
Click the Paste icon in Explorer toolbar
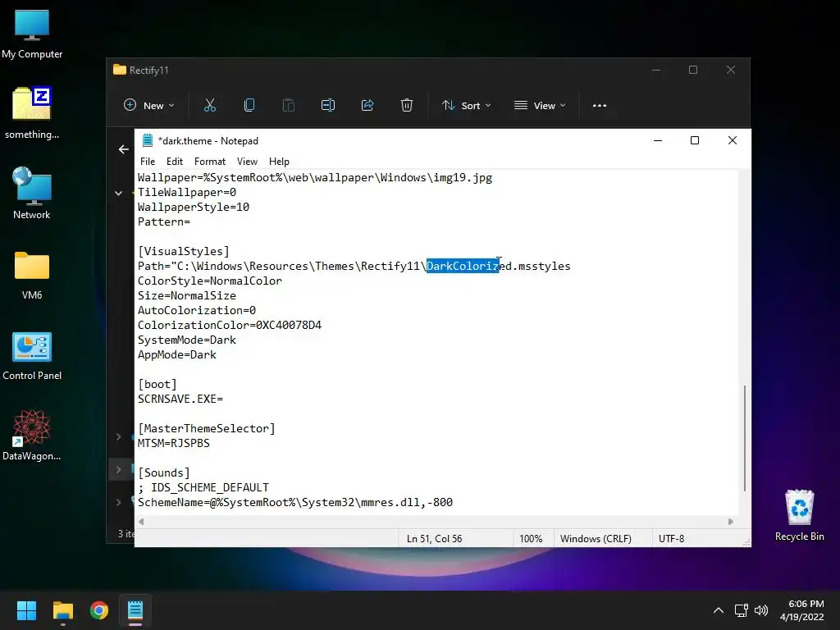(x=288, y=106)
